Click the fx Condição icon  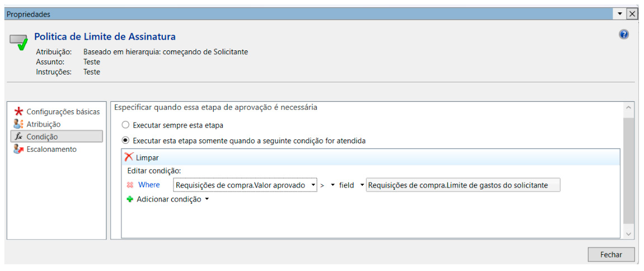(18, 137)
